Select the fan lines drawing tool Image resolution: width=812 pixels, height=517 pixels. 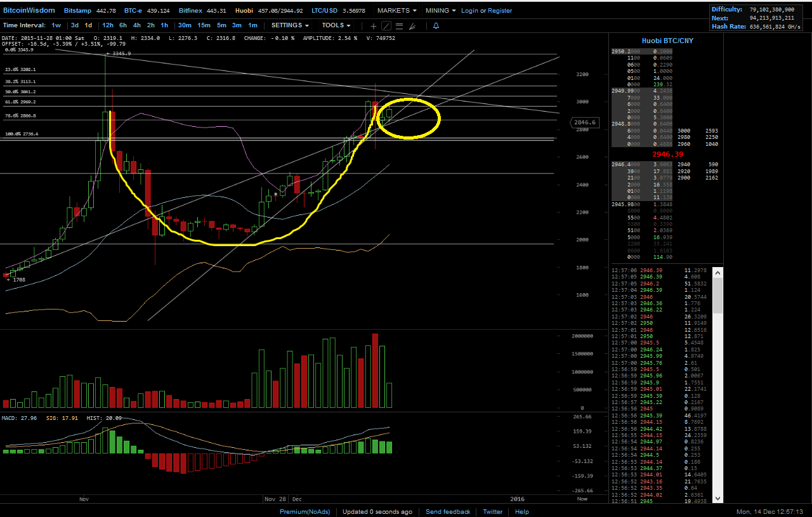click(412, 26)
